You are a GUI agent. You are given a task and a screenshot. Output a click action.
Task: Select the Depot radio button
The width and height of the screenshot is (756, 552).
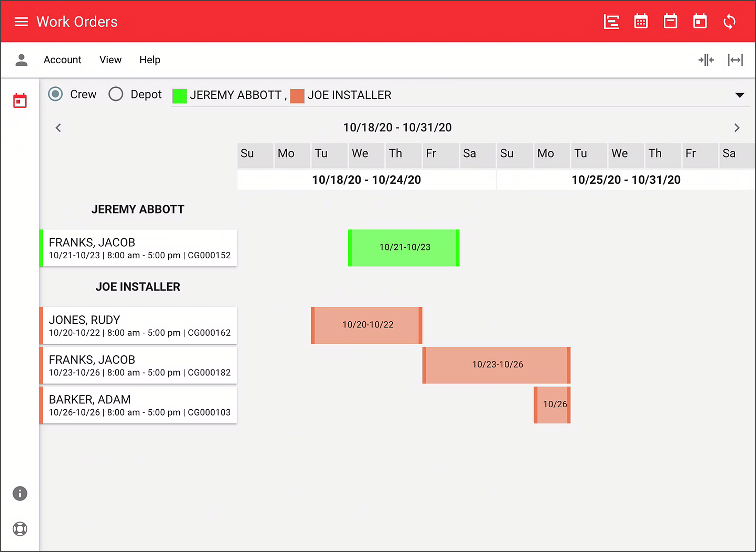coord(116,94)
